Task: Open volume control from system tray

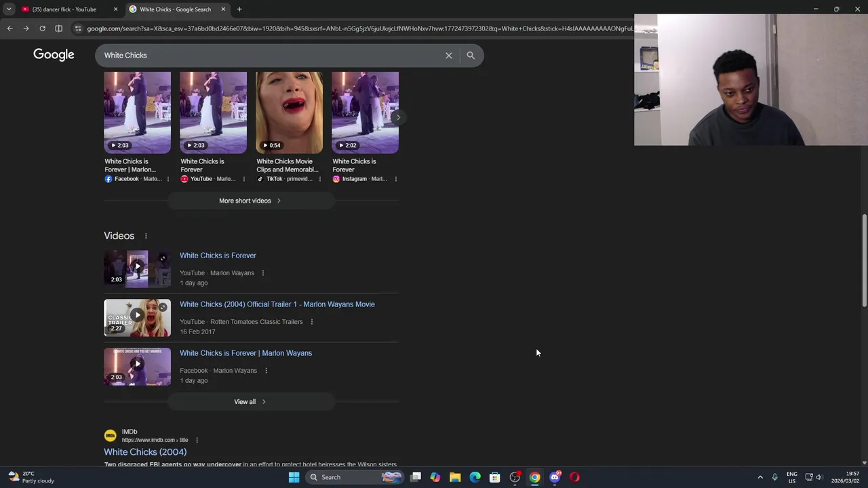Action: tap(819, 477)
